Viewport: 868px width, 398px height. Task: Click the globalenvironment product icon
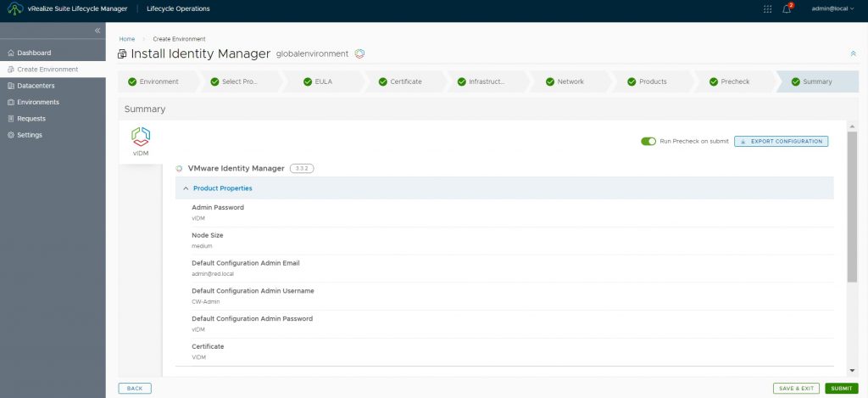[359, 53]
